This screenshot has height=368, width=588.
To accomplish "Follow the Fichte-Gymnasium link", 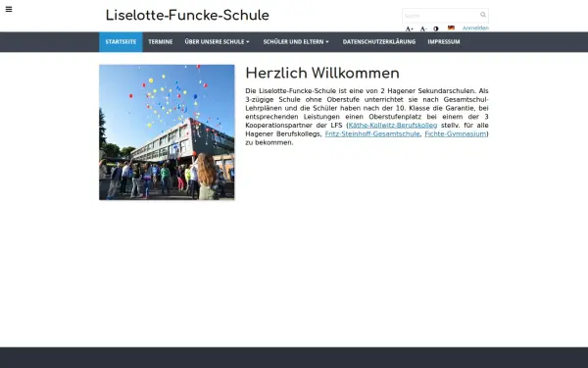I will pos(456,133).
